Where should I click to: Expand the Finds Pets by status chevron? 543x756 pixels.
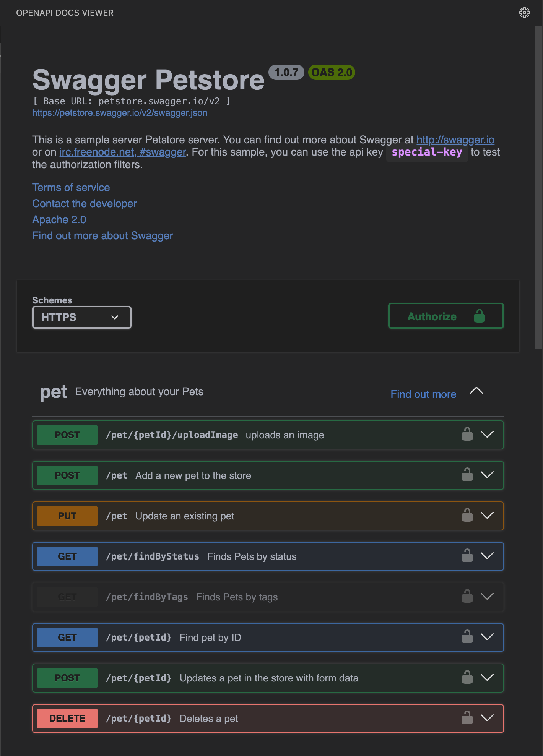tap(487, 556)
